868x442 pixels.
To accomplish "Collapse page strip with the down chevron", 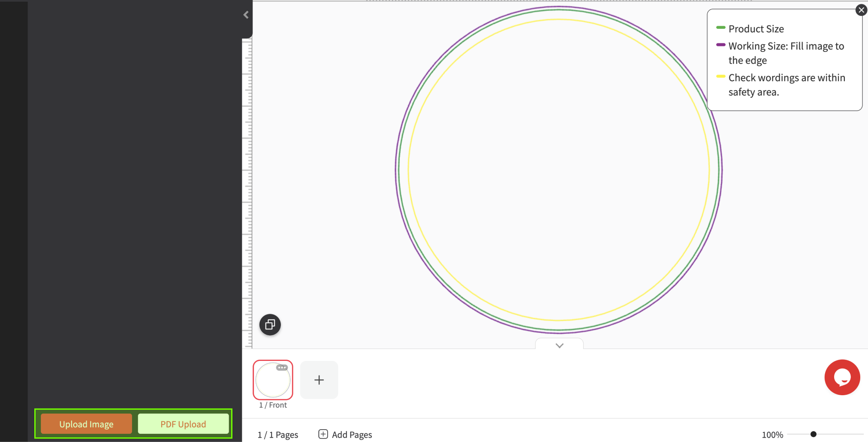I will (x=559, y=345).
